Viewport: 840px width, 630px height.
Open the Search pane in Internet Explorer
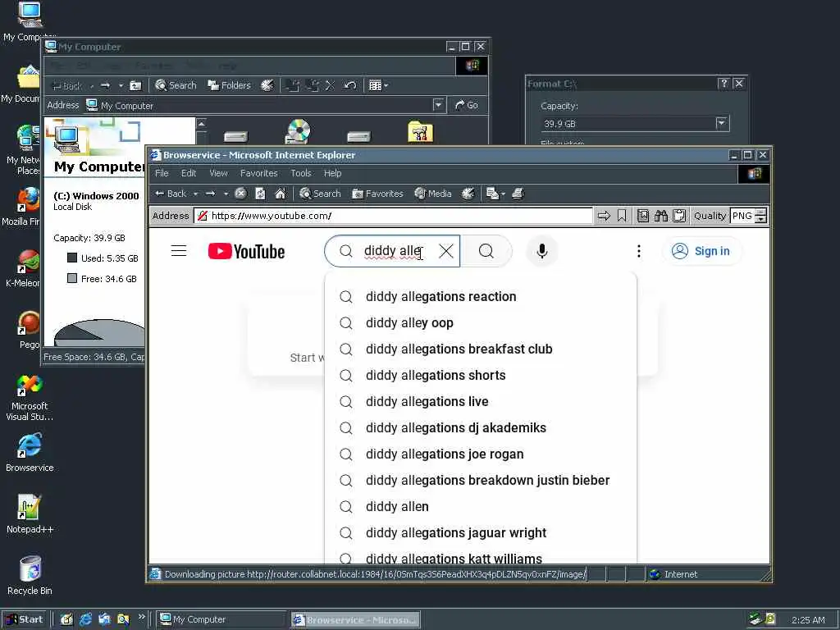(320, 194)
